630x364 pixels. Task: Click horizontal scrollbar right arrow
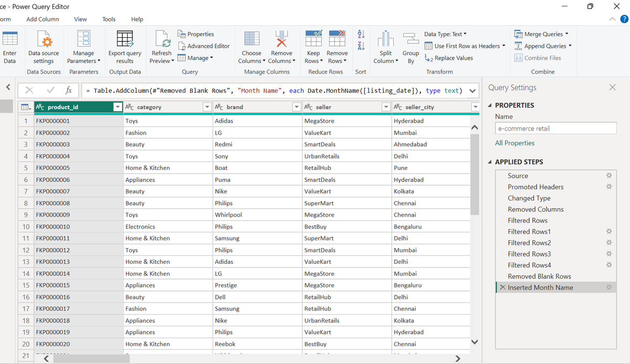click(457, 359)
